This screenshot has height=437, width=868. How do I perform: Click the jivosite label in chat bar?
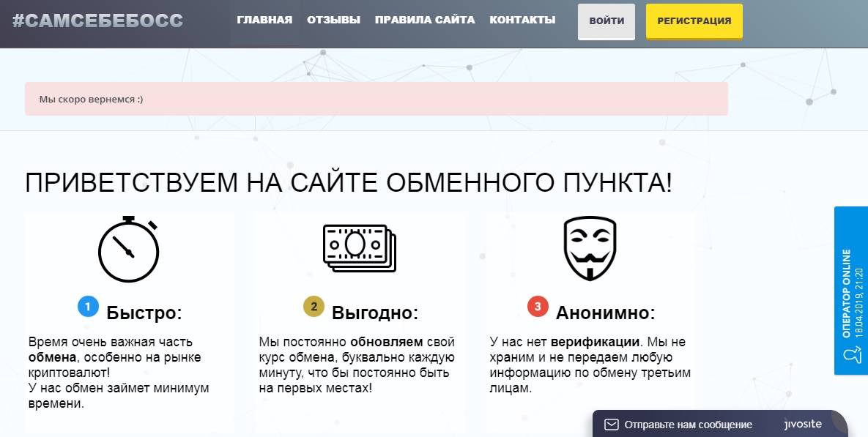point(802,425)
